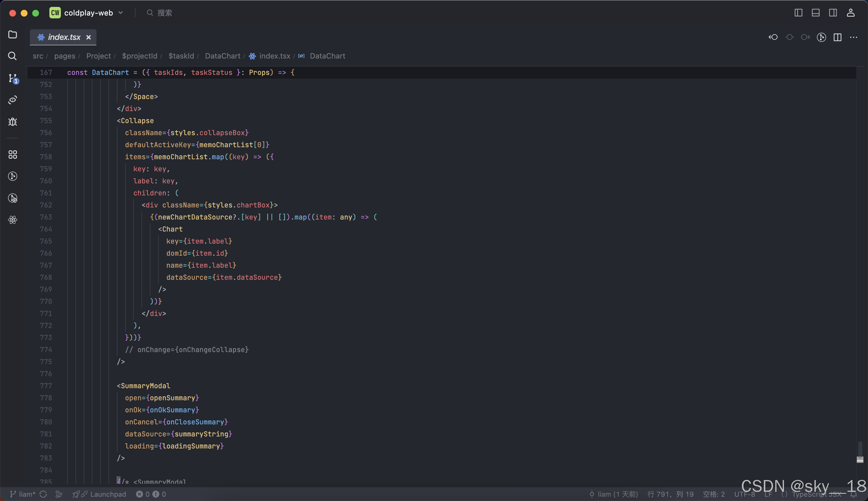Toggle the secondary side bar layout
Viewport: 868px width, 501px height.
[x=833, y=13]
